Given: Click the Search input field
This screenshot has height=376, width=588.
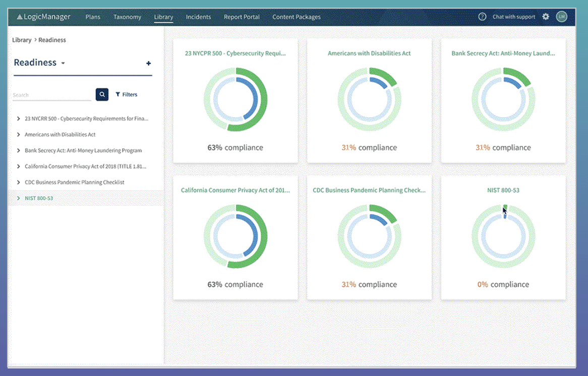Looking at the screenshot, I should pyautogui.click(x=52, y=95).
